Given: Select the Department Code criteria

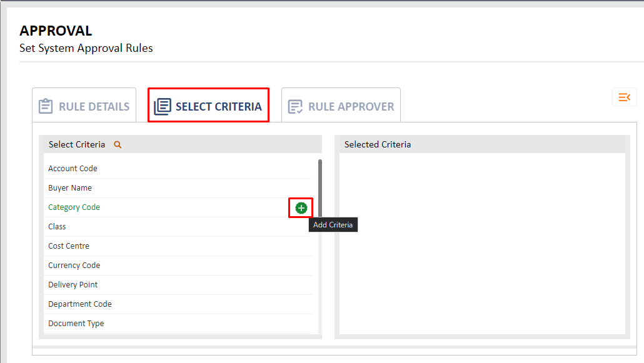Looking at the screenshot, I should click(178, 304).
